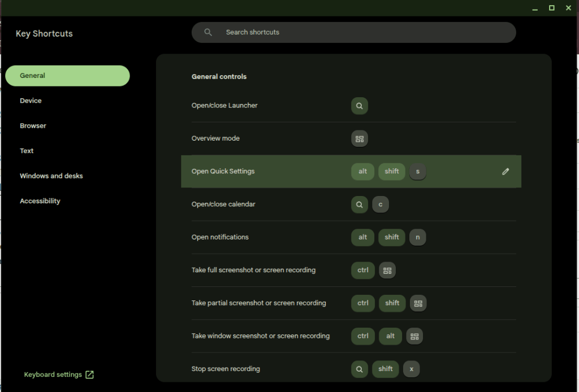The image size is (579, 392).
Task: Click the overview key icon beside Overview mode
Action: point(360,138)
